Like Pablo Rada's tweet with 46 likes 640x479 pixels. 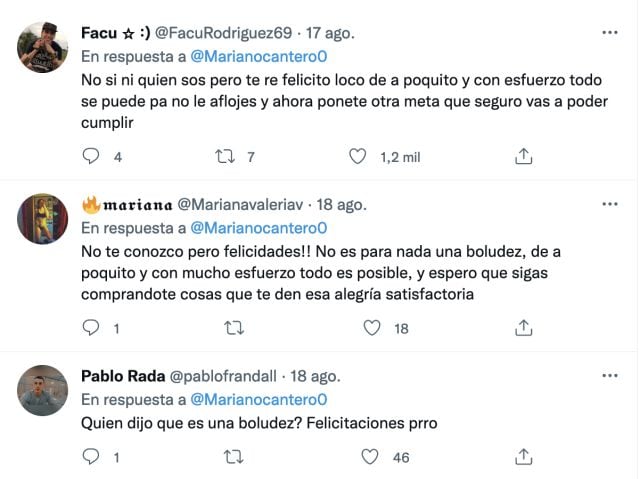pos(370,457)
